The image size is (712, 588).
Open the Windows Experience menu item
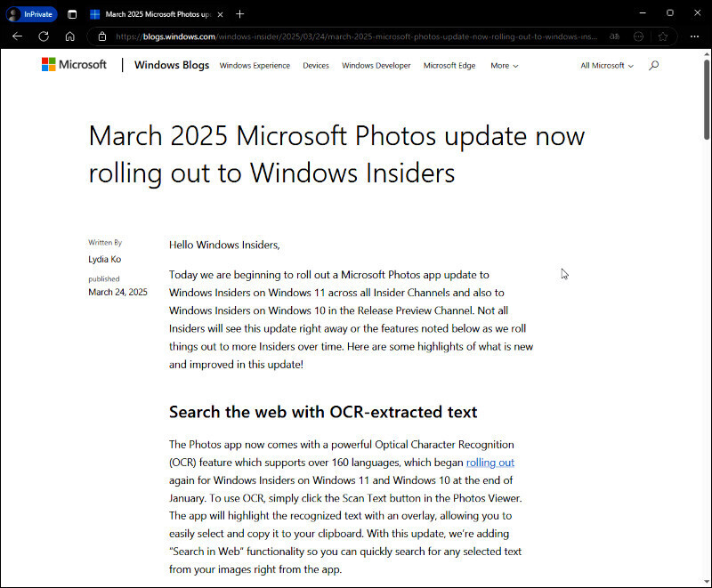255,65
